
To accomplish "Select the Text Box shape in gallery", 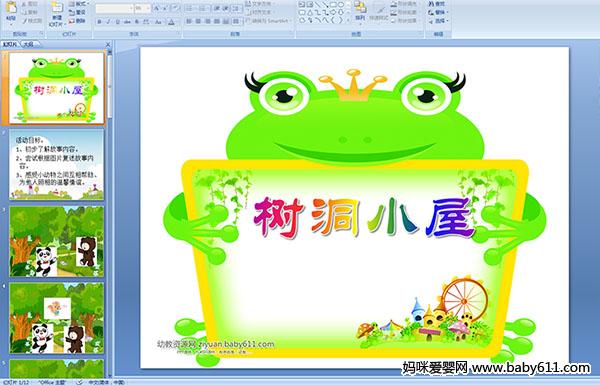I will (x=302, y=5).
